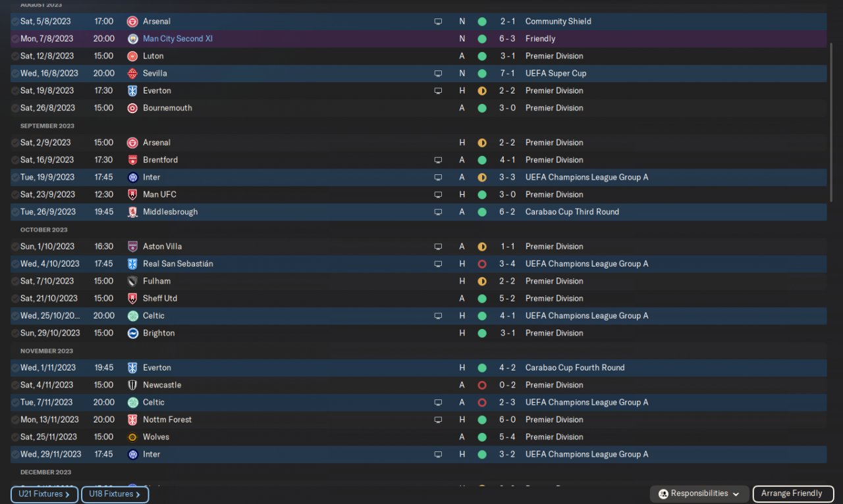Expand the U18 Fixtures link
This screenshot has height=504, width=843.
tap(115, 494)
